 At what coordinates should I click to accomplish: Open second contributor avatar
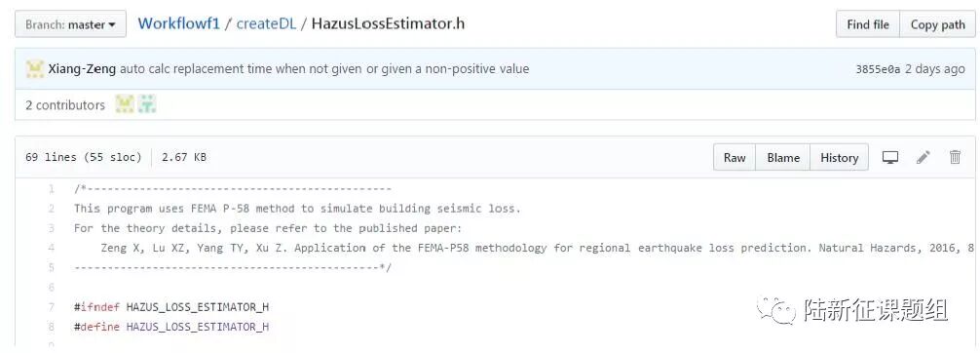tap(147, 104)
